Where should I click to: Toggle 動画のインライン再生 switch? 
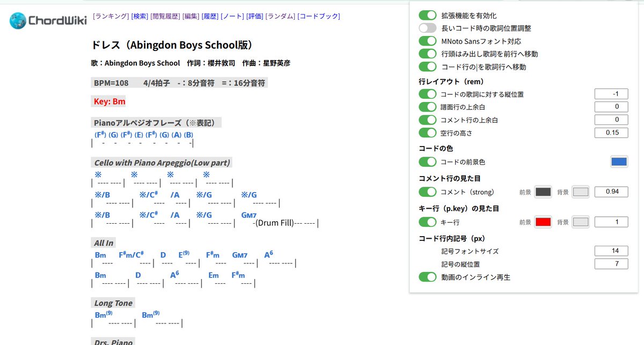click(428, 277)
